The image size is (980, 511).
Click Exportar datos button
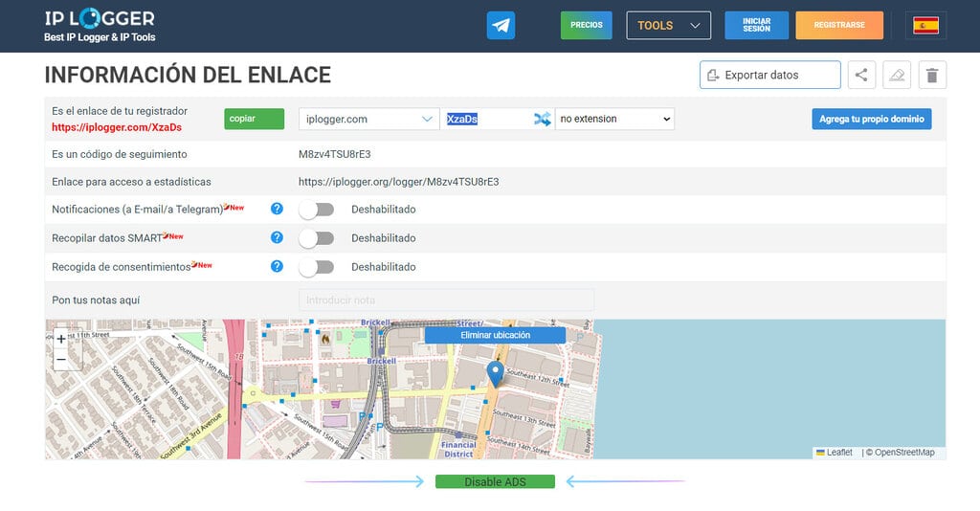(770, 75)
